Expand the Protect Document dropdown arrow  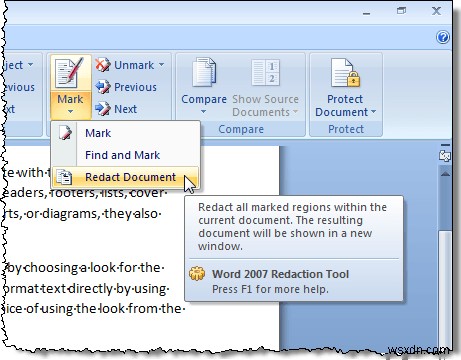click(373, 112)
